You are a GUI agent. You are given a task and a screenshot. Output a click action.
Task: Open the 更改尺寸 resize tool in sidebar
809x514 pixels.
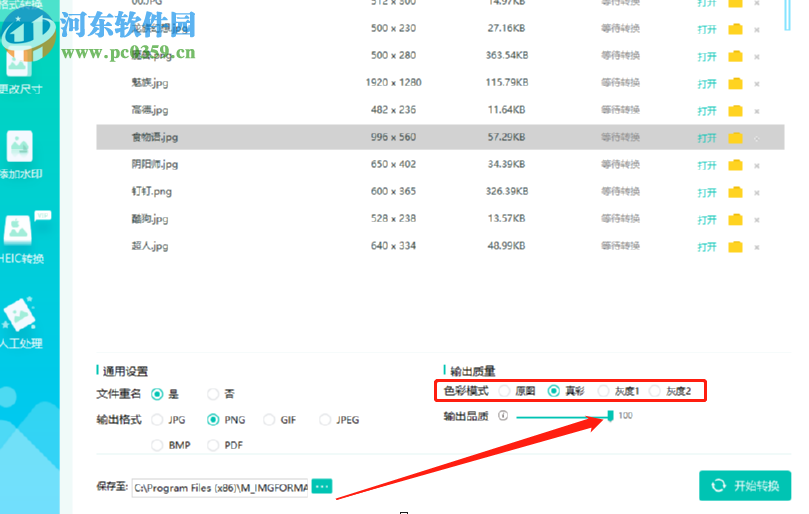(20, 72)
